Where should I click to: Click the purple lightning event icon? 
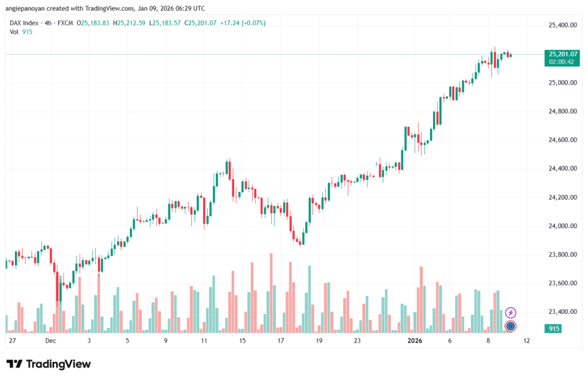(510, 313)
